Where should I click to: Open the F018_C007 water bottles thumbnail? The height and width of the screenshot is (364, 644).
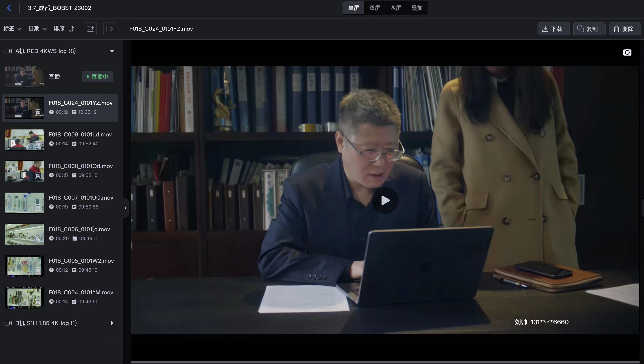click(x=24, y=203)
